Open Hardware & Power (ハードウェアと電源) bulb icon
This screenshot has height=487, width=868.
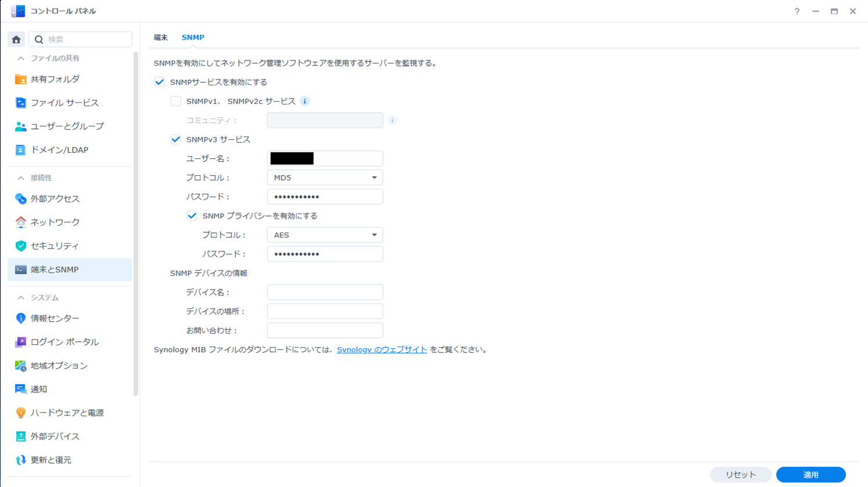[x=20, y=413]
